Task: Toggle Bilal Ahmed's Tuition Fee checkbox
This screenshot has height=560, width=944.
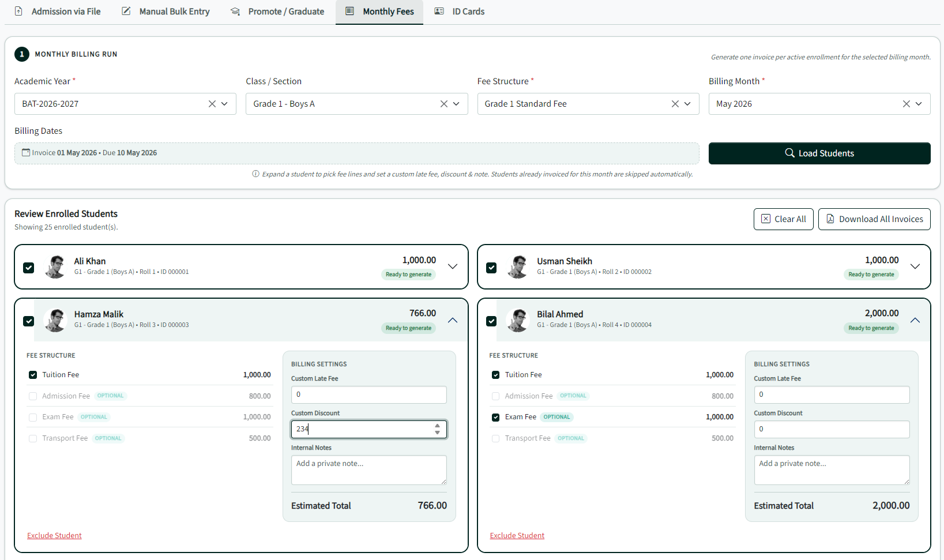Action: pos(496,375)
